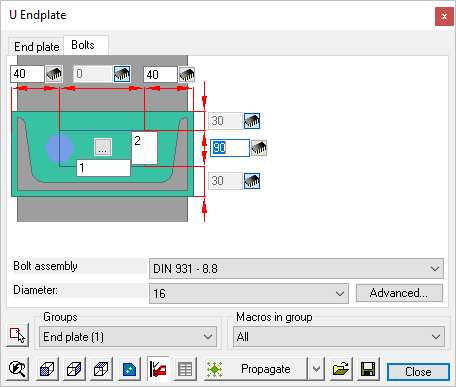The image size is (456, 387).
Task: Open the table grid icon
Action: (185, 369)
